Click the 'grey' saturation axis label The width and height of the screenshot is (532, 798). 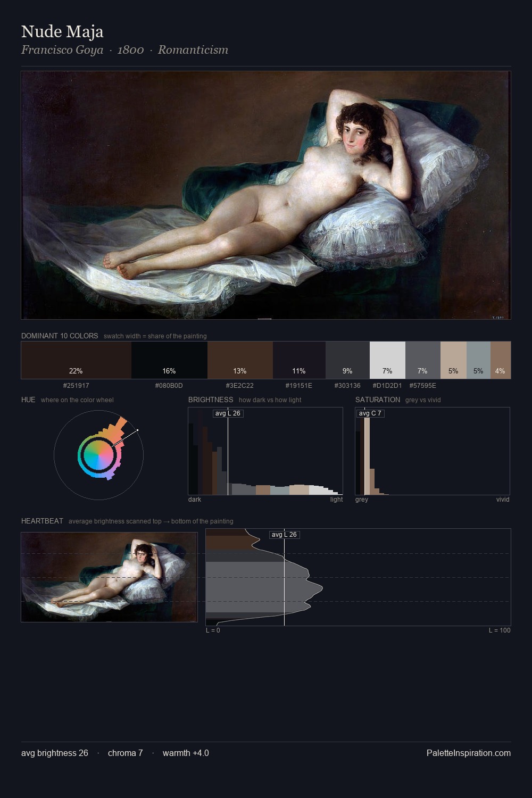pyautogui.click(x=362, y=500)
